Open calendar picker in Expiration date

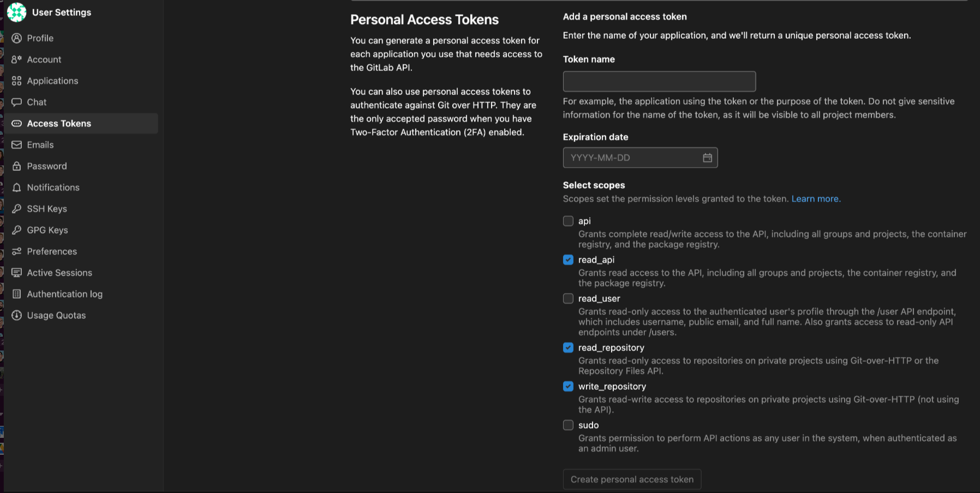point(707,158)
